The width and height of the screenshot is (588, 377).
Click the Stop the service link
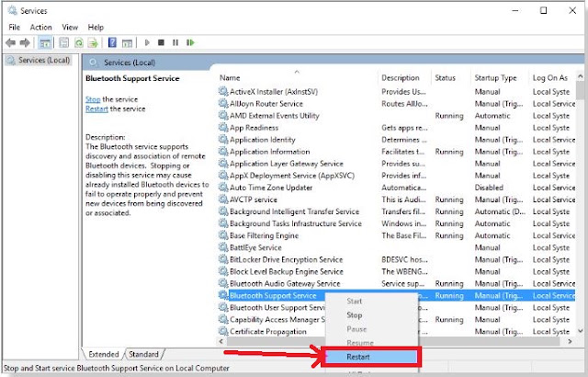93,99
